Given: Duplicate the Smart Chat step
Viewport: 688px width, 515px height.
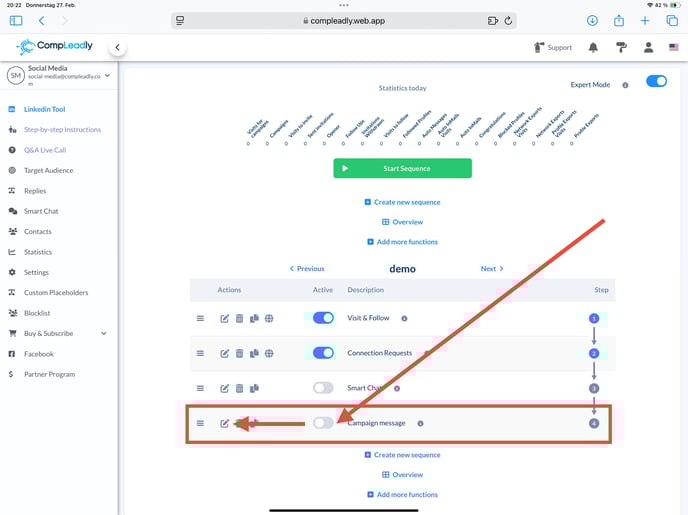Looking at the screenshot, I should (x=254, y=388).
